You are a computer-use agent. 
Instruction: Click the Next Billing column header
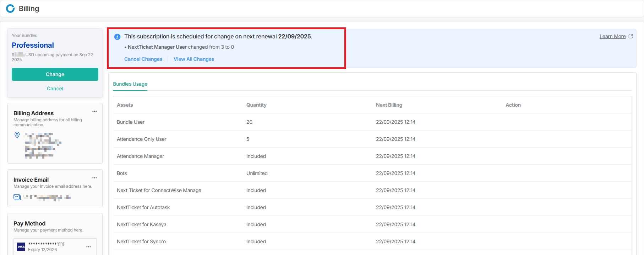coord(389,105)
